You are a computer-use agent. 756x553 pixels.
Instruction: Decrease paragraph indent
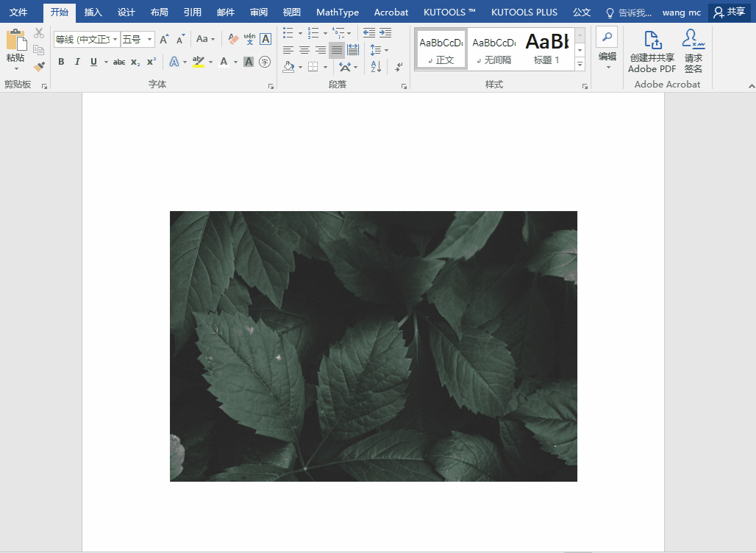coord(369,33)
